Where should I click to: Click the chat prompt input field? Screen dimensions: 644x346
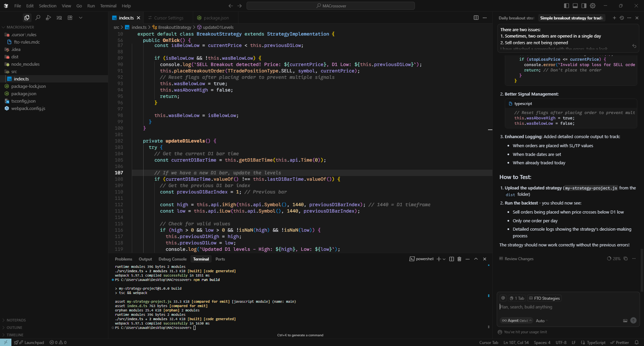coord(567,307)
